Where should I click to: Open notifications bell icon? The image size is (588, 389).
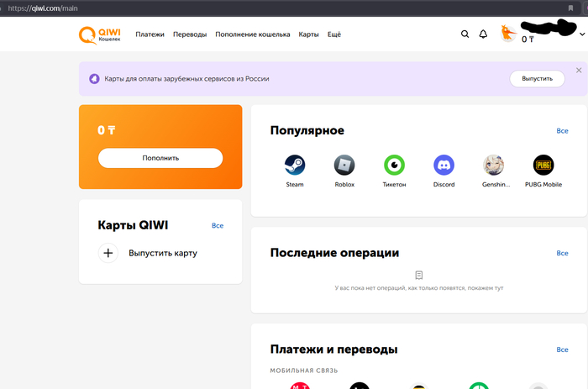(483, 34)
